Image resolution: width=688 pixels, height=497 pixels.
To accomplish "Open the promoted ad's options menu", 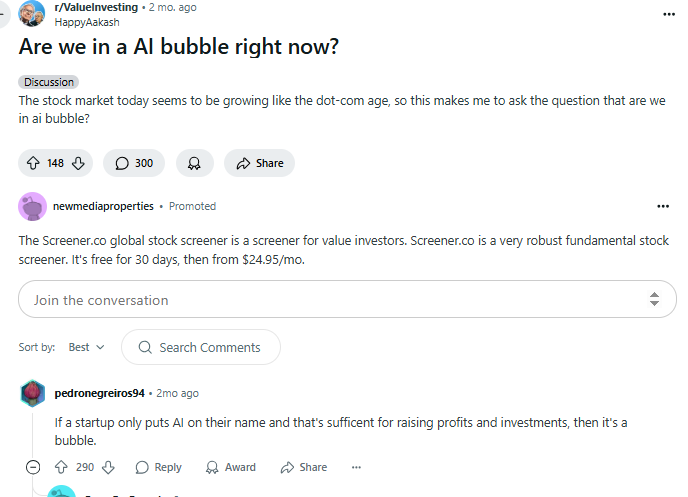I will click(662, 206).
